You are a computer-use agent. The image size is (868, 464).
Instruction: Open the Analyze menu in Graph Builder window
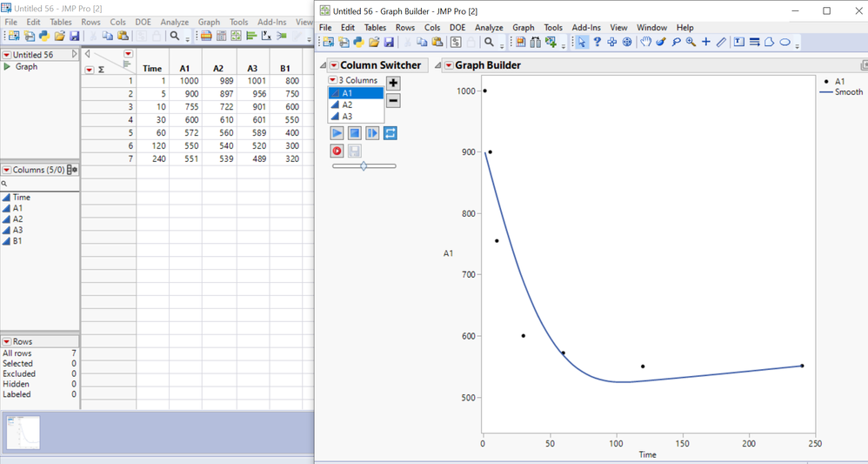[x=489, y=28]
